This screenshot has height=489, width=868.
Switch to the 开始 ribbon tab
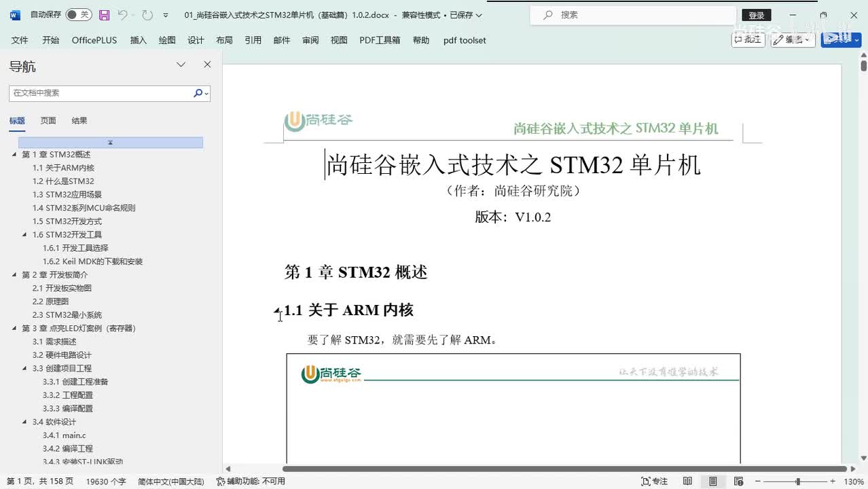[50, 40]
